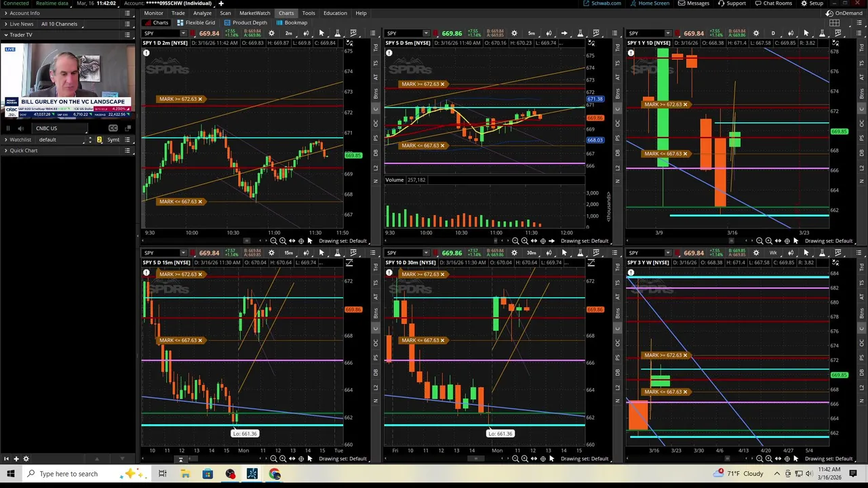
Task: Click pan arrows icon below daily chart
Action: (778, 241)
